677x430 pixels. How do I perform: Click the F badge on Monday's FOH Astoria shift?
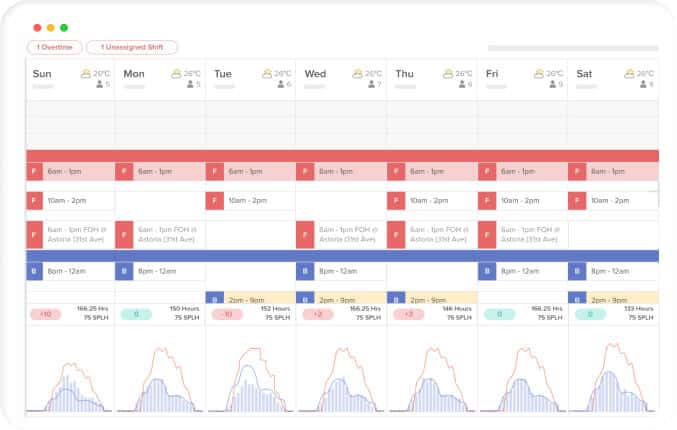click(124, 235)
